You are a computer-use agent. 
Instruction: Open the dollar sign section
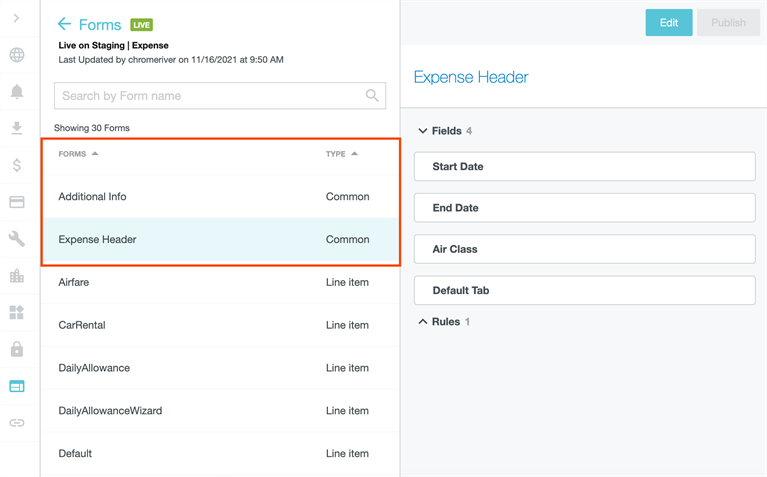coord(17,165)
